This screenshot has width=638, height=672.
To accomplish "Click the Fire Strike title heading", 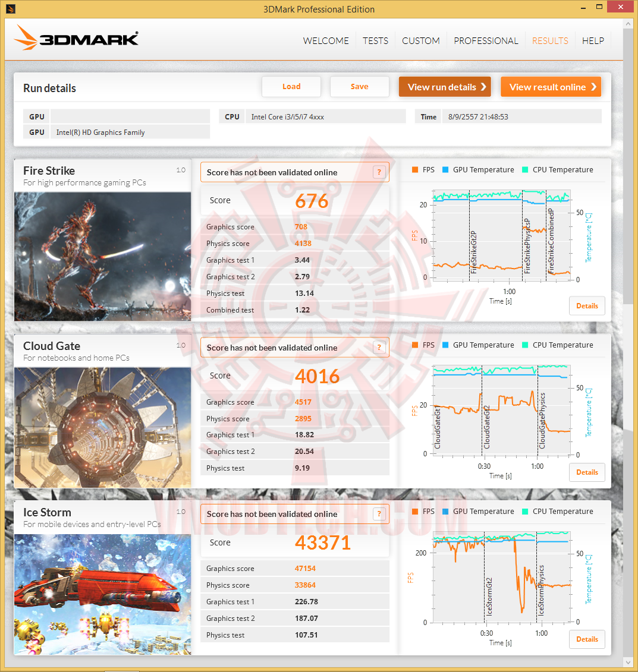I will (49, 171).
